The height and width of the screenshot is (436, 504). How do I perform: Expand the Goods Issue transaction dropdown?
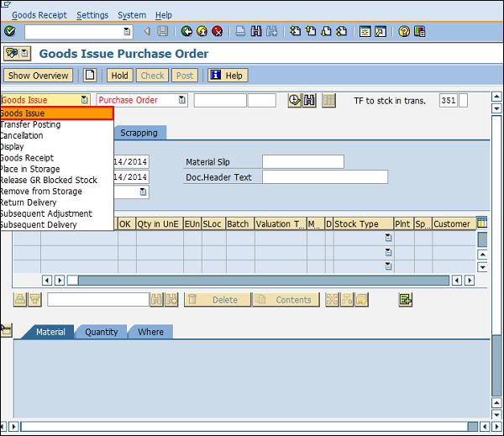point(84,100)
